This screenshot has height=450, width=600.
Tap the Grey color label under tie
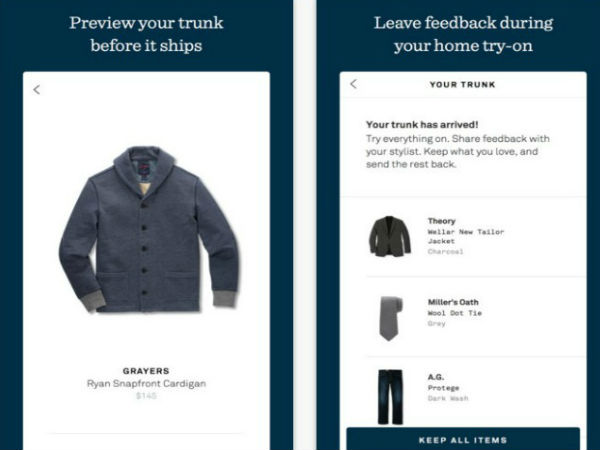(437, 324)
